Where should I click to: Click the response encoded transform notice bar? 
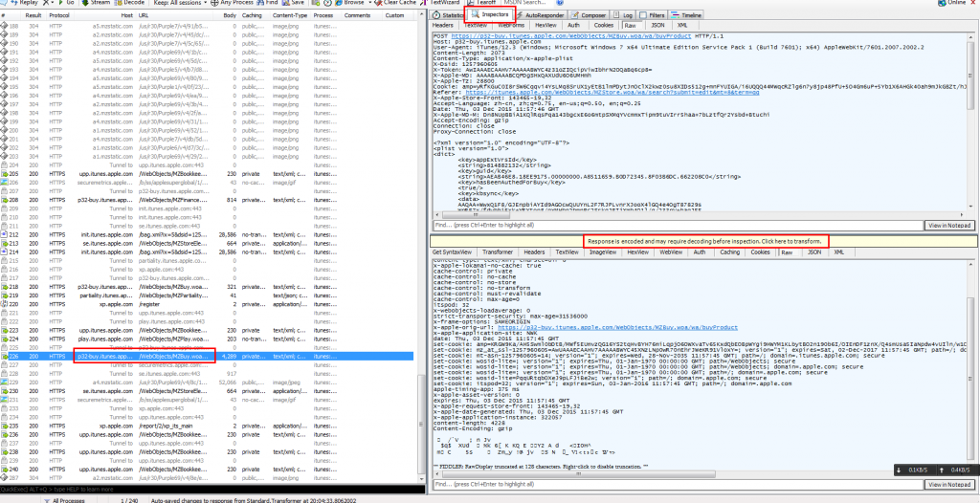point(705,240)
